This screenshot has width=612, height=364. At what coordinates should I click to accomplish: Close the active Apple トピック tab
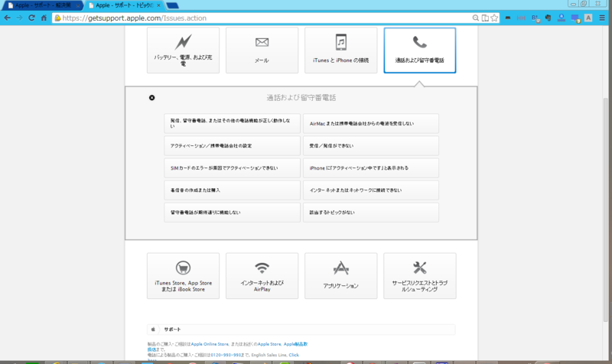coord(158,5)
